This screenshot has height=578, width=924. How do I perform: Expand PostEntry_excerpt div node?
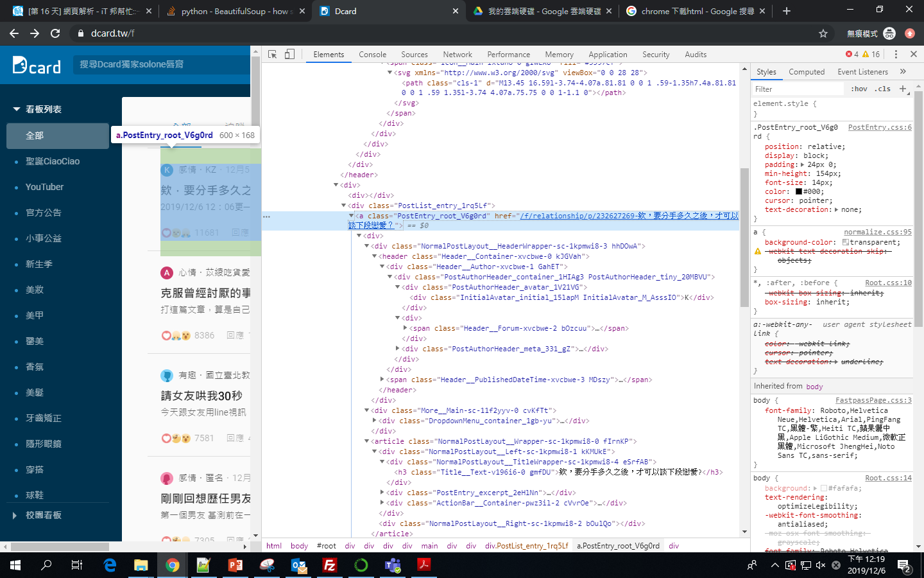(x=382, y=493)
